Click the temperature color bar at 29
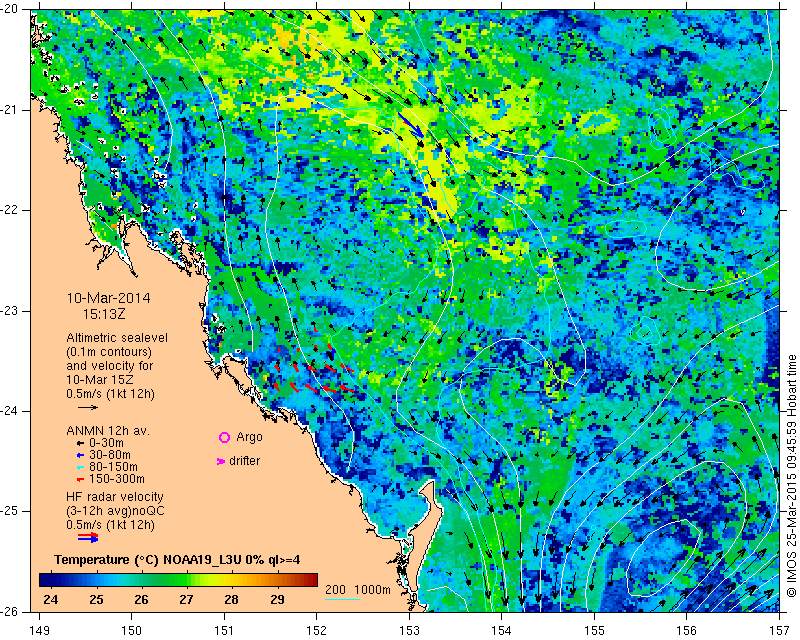The width and height of the screenshot is (800, 640). point(277,580)
